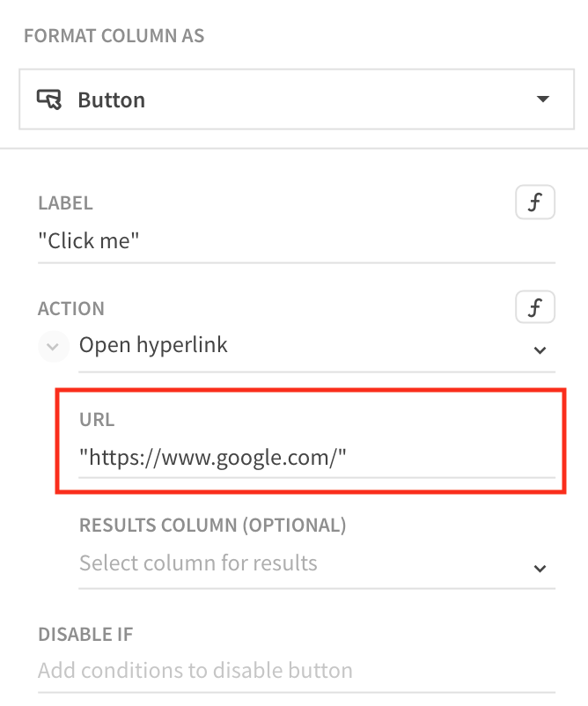Viewport: 588px width, 706px height.
Task: Add conditions in the Disable If field
Action: [x=195, y=671]
